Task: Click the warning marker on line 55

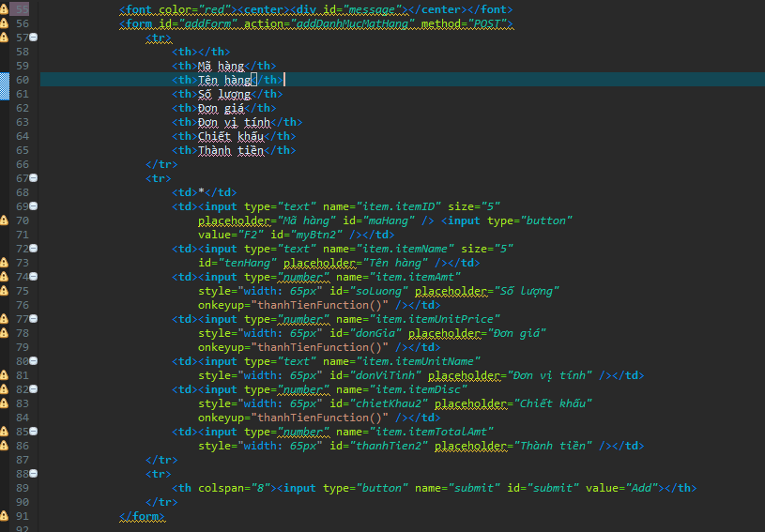Action: point(4,9)
